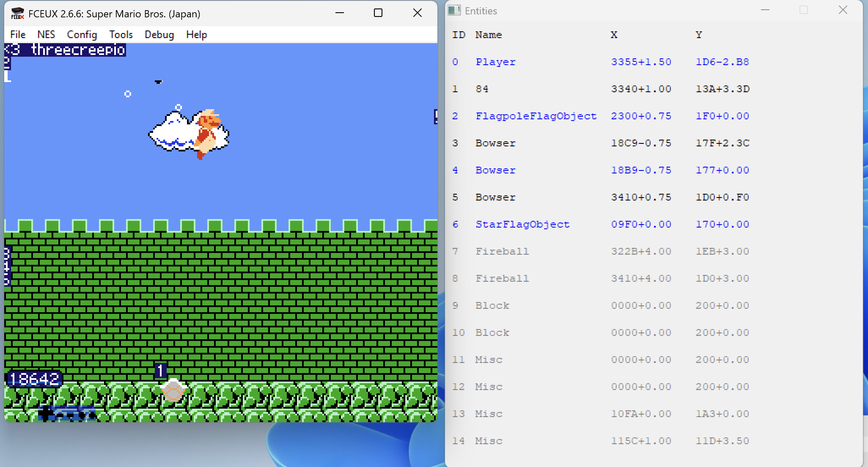Click the Entities window icon

tap(454, 11)
